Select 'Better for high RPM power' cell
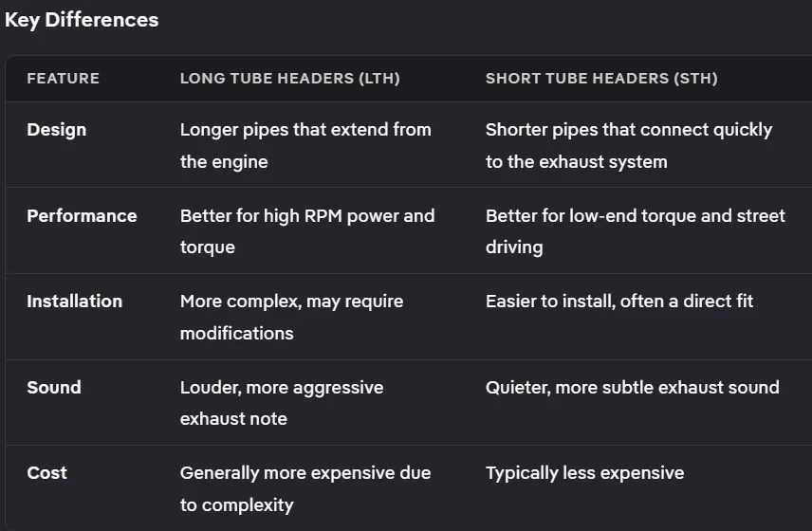Viewport: 812px width, 531px height. tap(307, 231)
